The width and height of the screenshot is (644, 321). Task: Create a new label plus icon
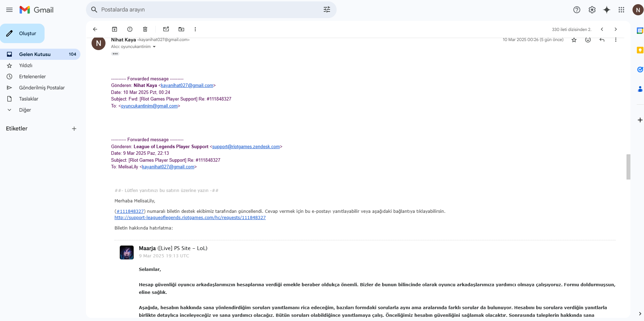tap(74, 129)
